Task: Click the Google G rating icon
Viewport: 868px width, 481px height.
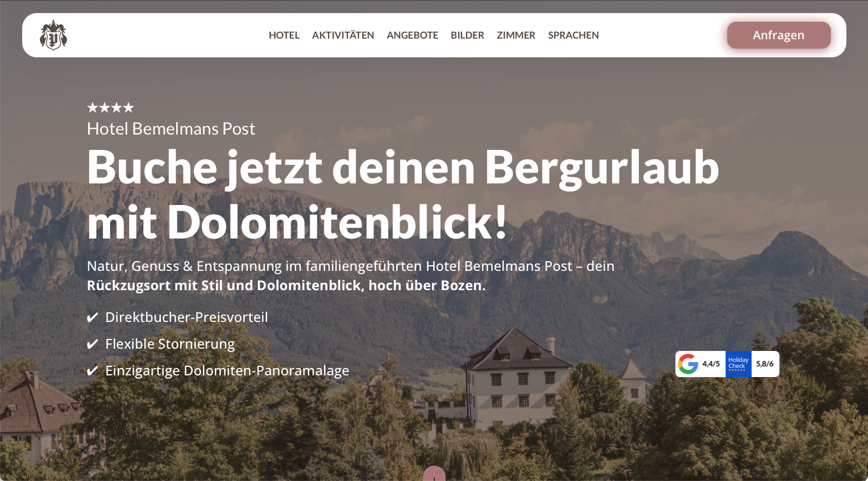Action: [x=688, y=364]
